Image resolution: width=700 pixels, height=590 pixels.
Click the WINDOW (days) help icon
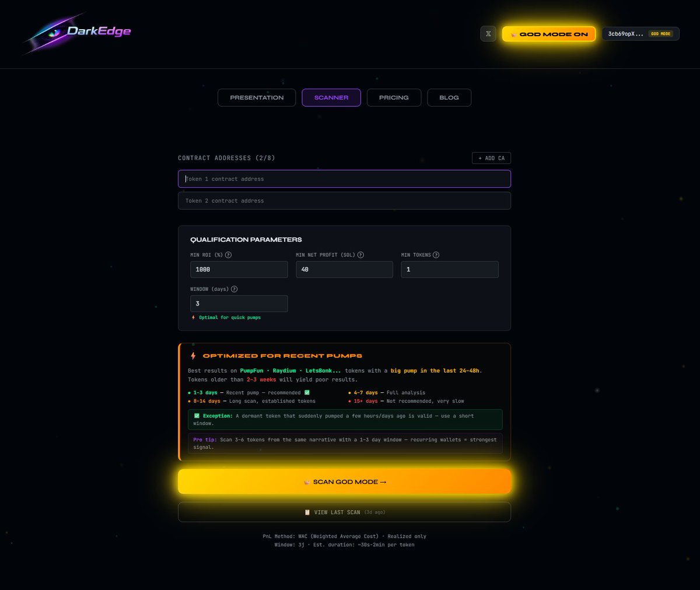(235, 289)
